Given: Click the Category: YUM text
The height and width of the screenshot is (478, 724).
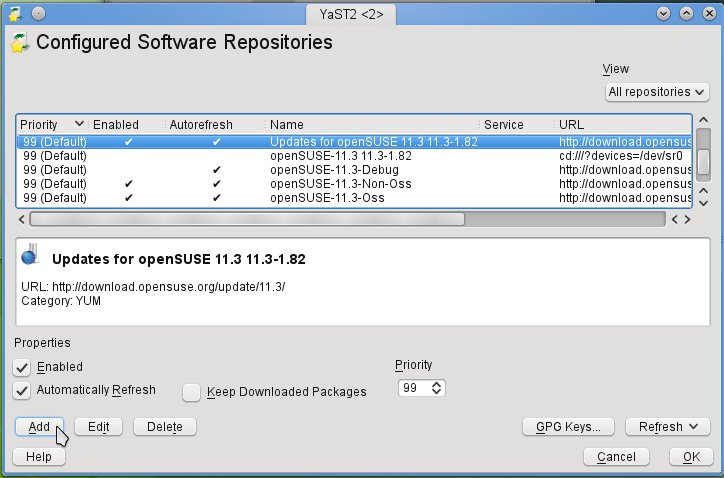Looking at the screenshot, I should (61, 301).
